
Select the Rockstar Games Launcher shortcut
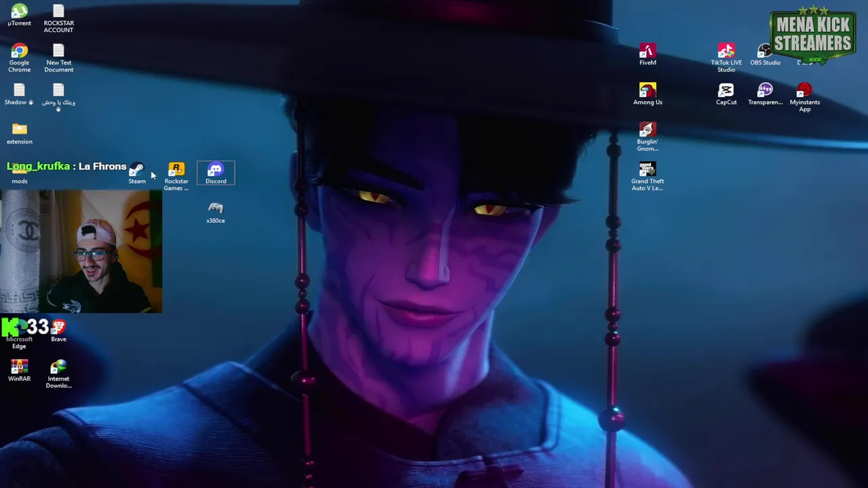point(176,176)
